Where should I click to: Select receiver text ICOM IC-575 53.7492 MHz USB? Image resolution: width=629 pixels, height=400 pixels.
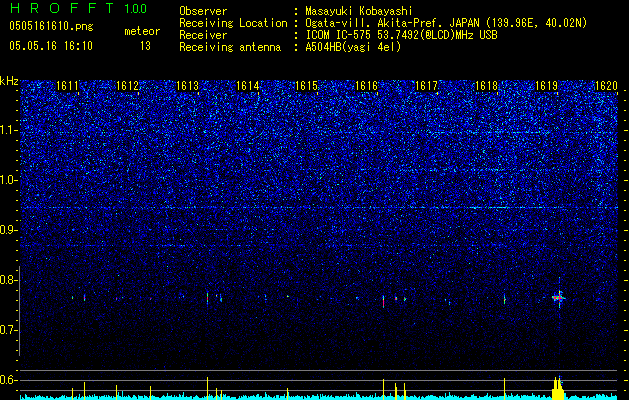[x=401, y=35]
